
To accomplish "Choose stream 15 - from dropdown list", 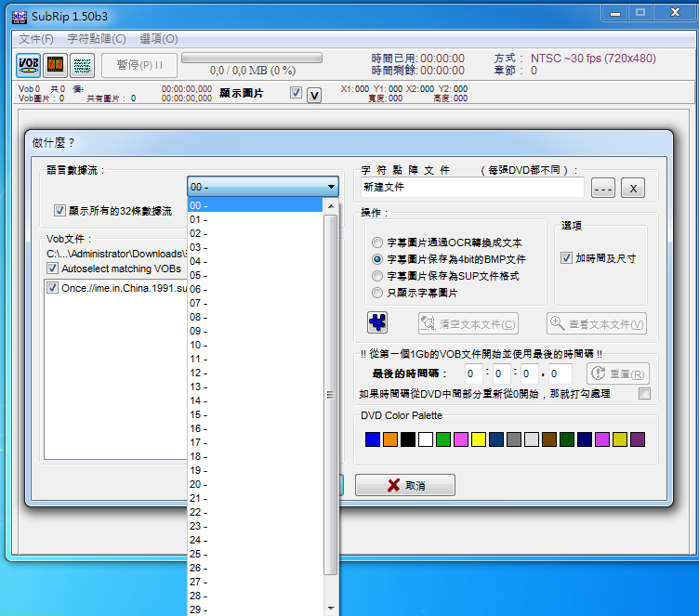I will click(x=255, y=414).
